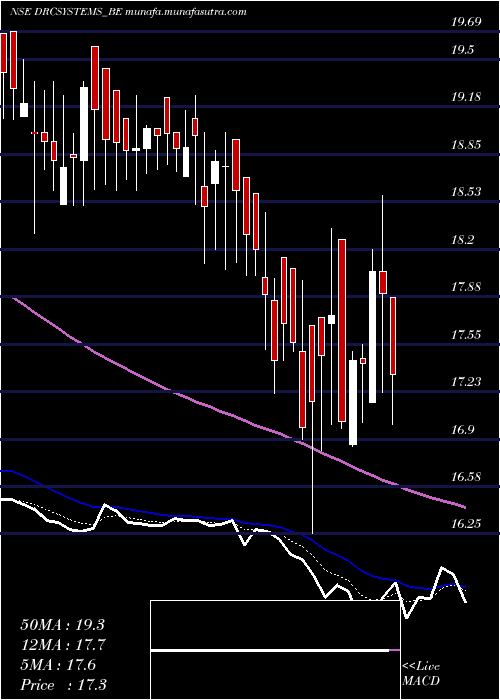Click the 50MA : 19.3 readout

click(62, 625)
